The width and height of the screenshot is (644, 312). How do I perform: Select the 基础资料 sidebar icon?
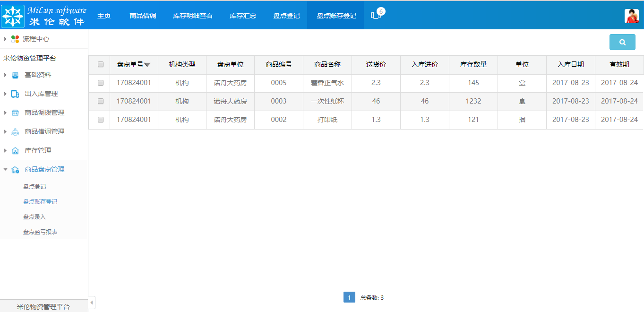[14, 75]
